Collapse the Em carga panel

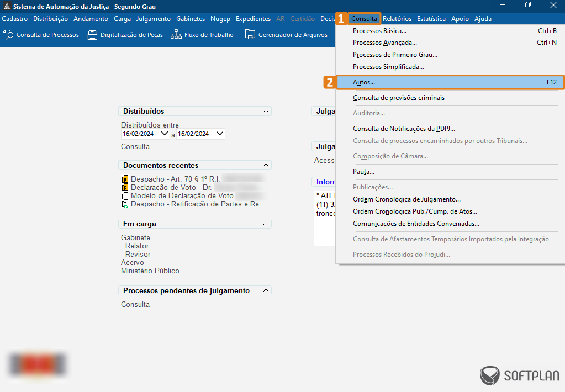click(266, 224)
